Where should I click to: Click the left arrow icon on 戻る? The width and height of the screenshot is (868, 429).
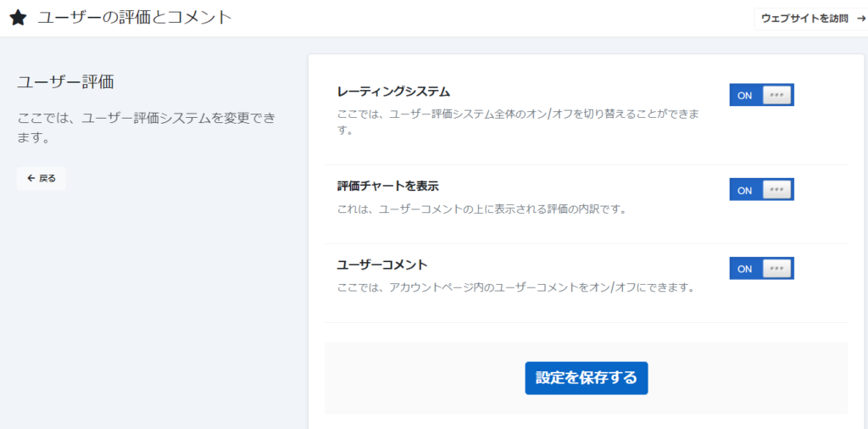[31, 179]
